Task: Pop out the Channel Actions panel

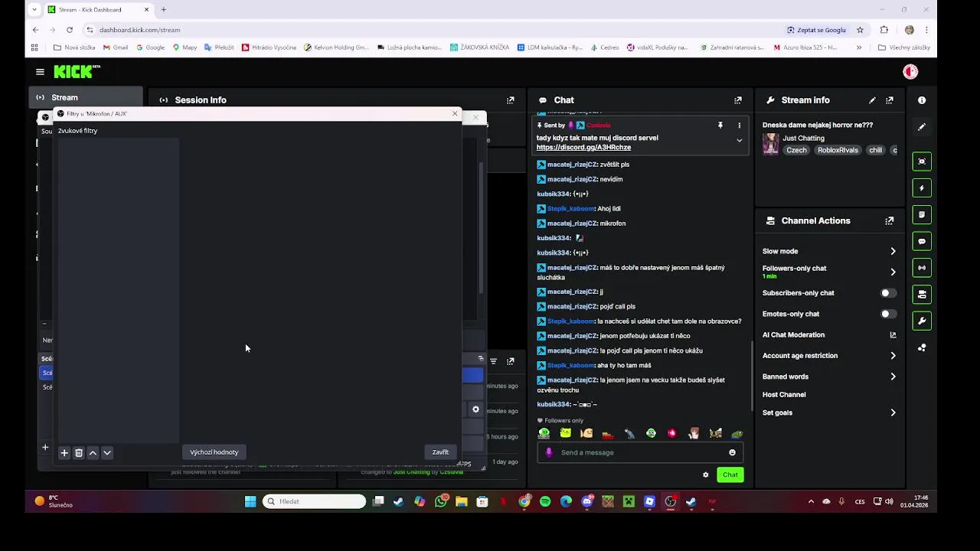Action: (x=890, y=221)
